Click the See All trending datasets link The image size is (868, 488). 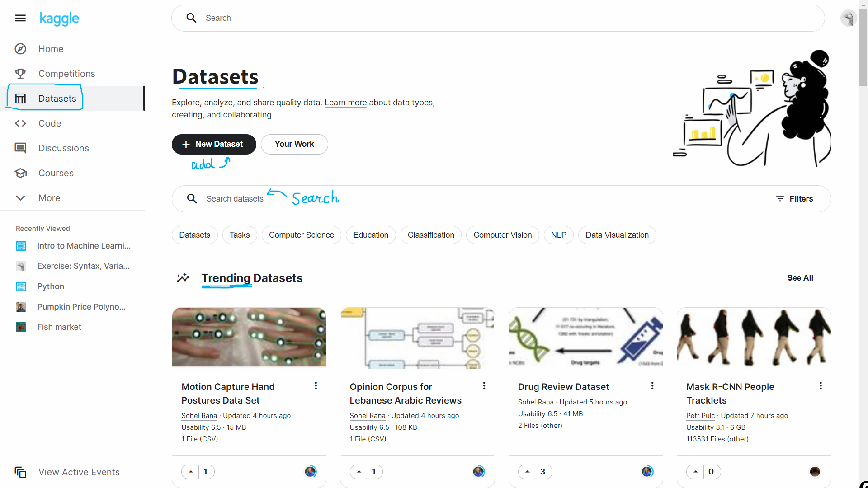pos(800,278)
